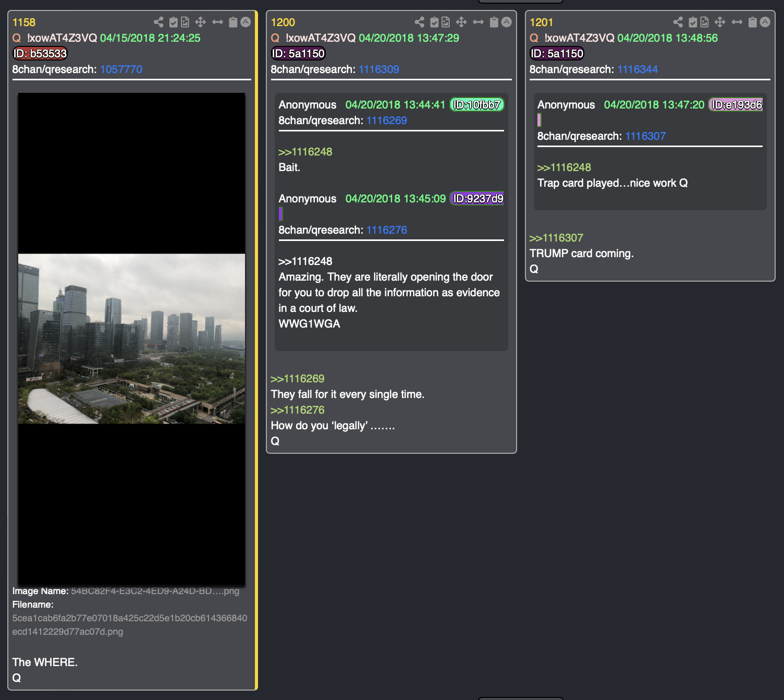Follow >>1116248 reference above 'Trap card played'
The image size is (784, 700).
pyautogui.click(x=564, y=167)
